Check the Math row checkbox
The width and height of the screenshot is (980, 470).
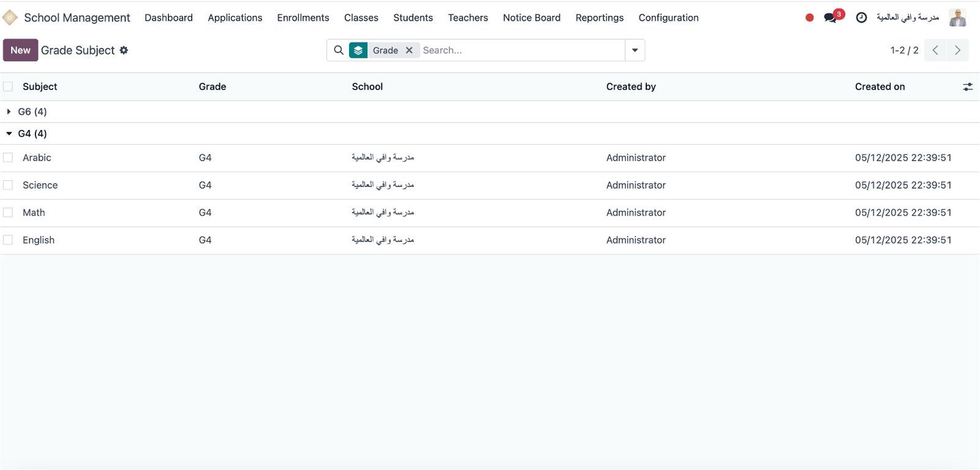click(x=8, y=213)
